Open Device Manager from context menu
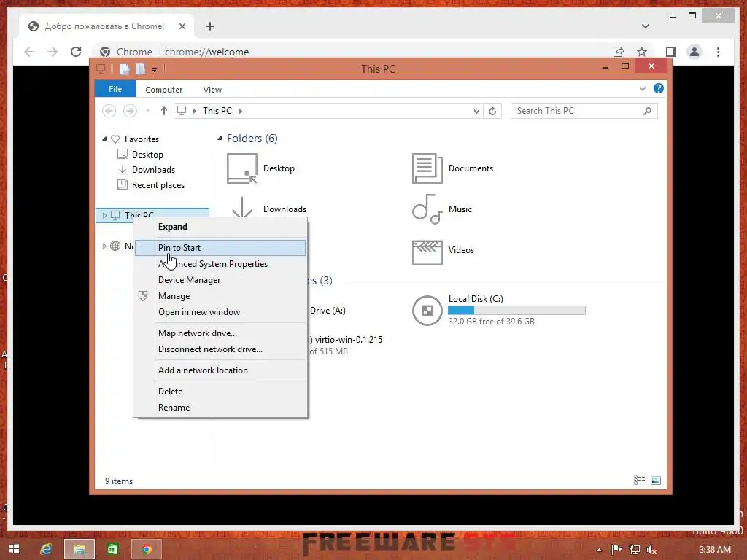 pyautogui.click(x=220, y=280)
